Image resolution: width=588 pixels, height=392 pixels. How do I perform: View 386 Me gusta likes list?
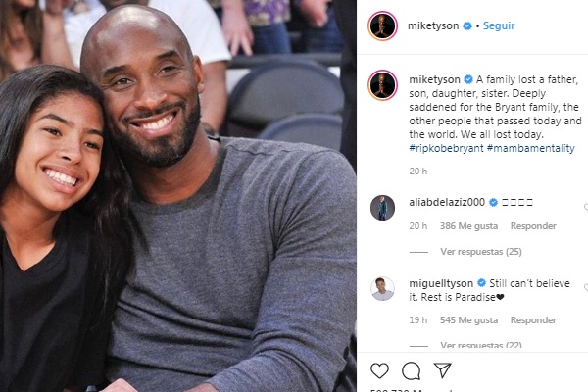point(468,225)
